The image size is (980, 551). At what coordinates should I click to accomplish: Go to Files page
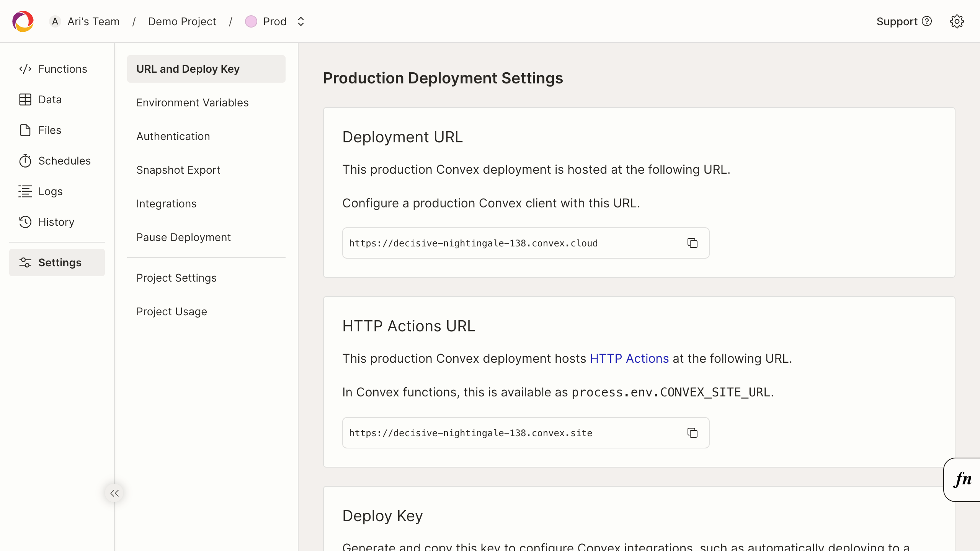coord(57,130)
